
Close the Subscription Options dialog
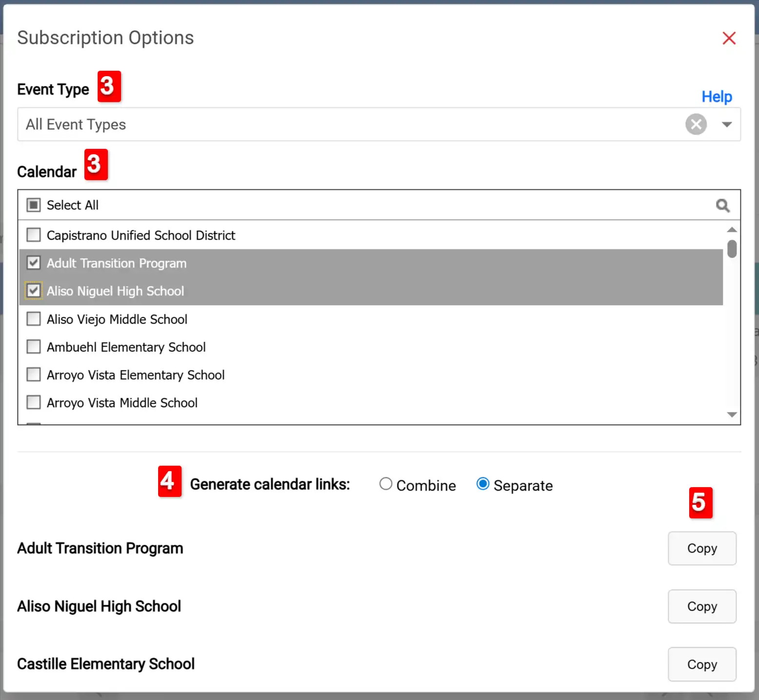coord(729,38)
